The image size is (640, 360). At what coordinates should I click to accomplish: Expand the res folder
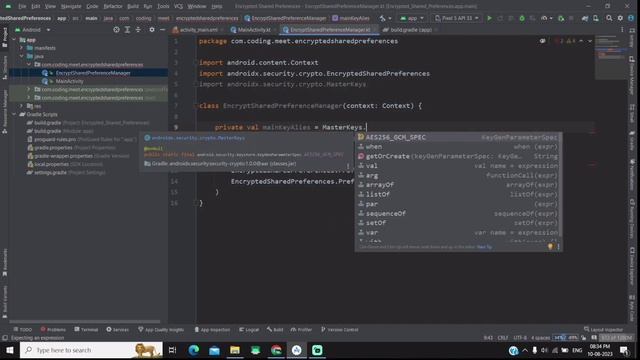click(x=22, y=106)
